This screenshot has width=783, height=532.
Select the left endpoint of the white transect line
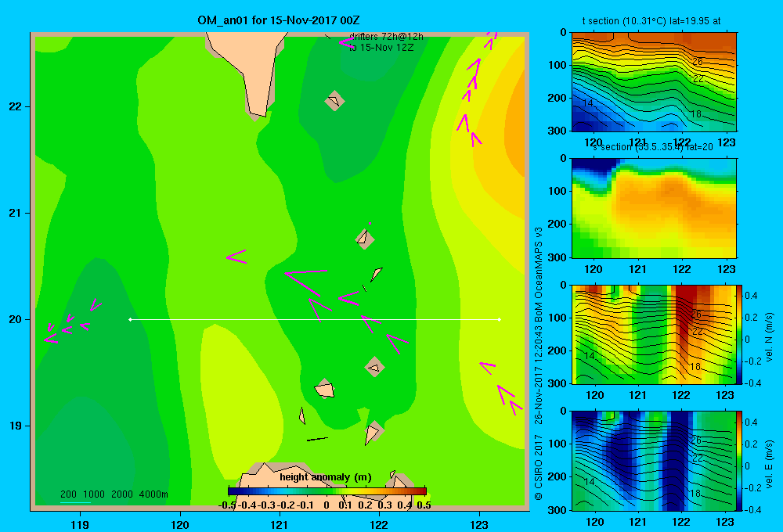pos(130,319)
